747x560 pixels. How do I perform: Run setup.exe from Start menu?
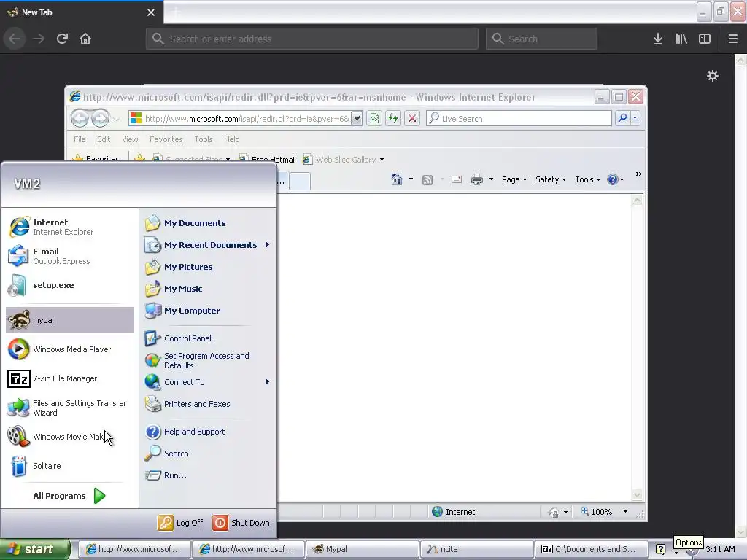pos(70,285)
